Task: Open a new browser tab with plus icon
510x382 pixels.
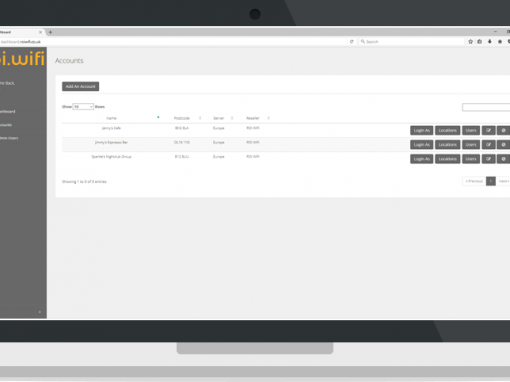Action: (x=50, y=32)
